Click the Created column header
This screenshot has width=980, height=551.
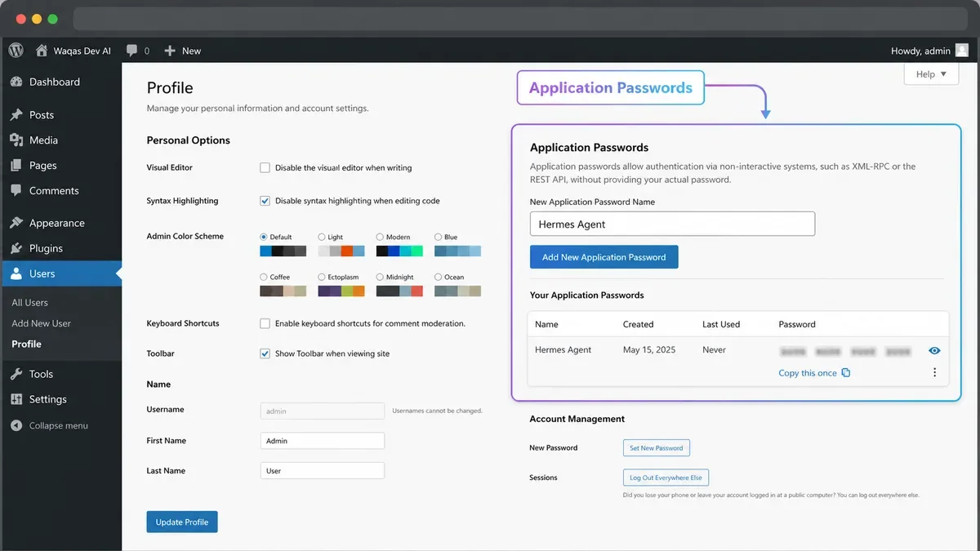click(x=638, y=324)
